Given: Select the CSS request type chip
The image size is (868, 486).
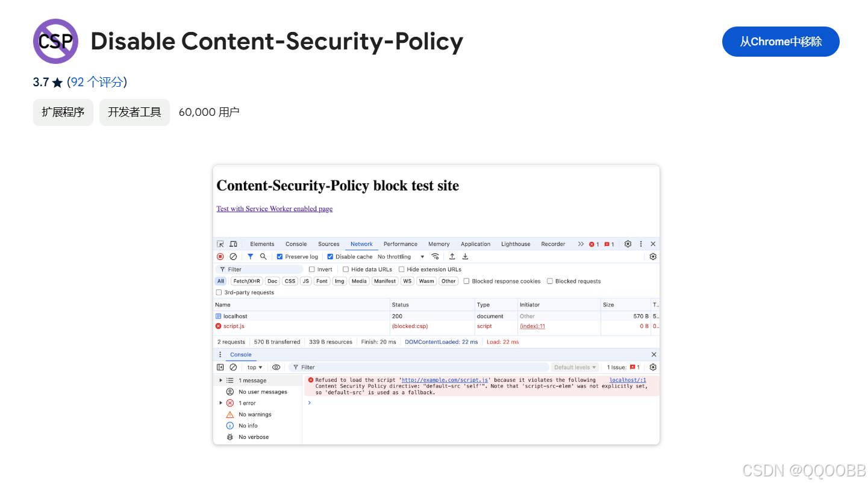Looking at the screenshot, I should [x=290, y=281].
